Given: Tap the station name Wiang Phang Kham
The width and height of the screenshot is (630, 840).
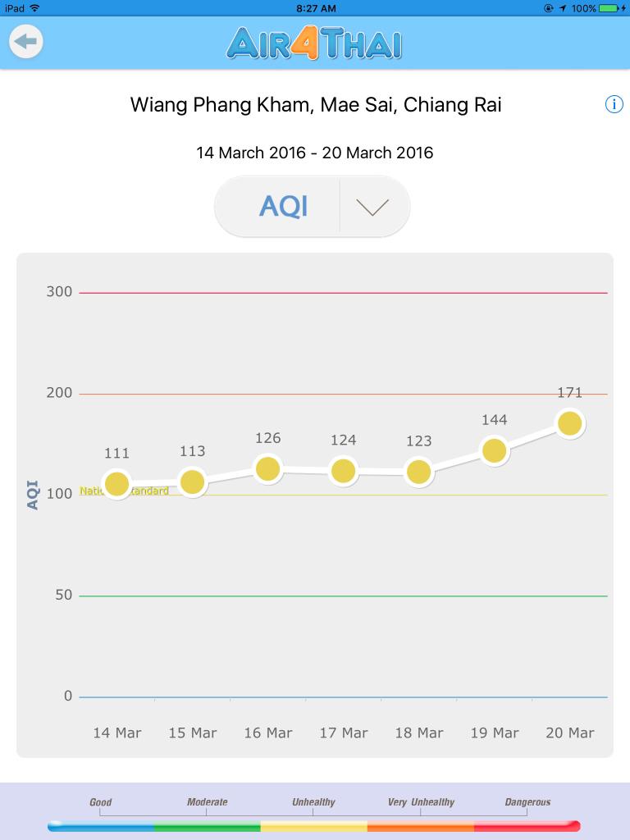Looking at the screenshot, I should coord(316,105).
